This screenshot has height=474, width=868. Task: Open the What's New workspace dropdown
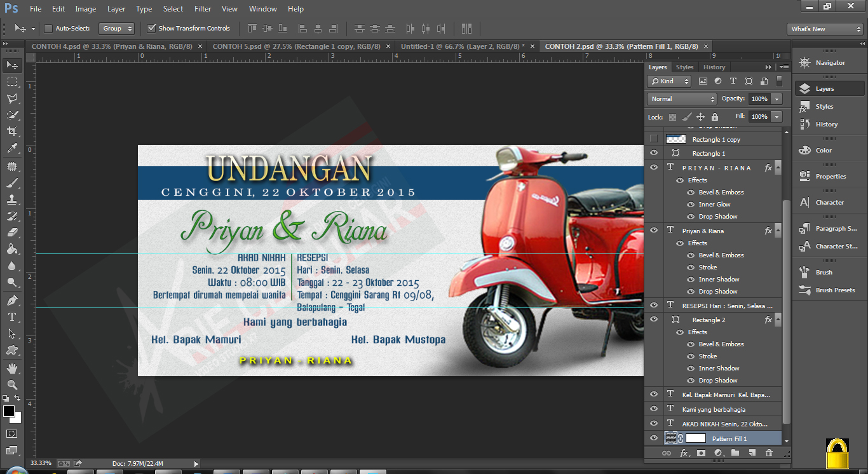(x=825, y=29)
